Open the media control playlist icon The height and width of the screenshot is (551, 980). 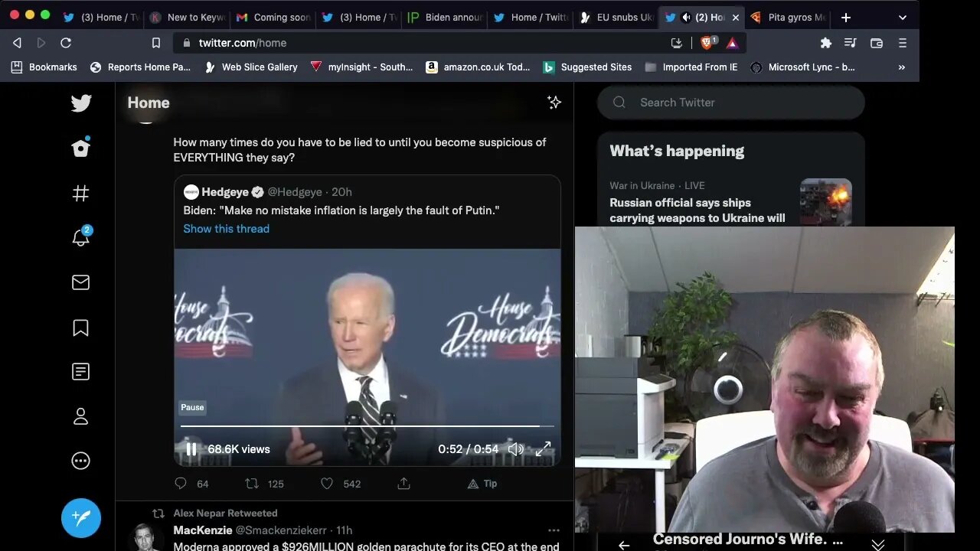[x=850, y=43]
